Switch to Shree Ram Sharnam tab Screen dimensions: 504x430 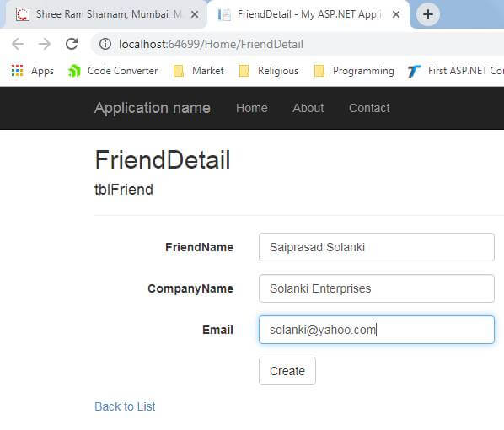point(105,14)
